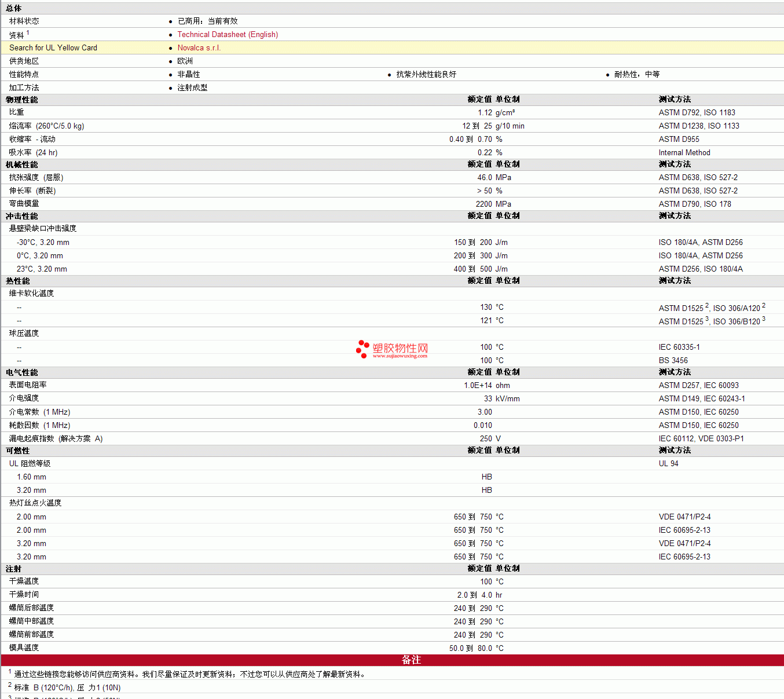The image size is (784, 699).
Task: Select the ASTM D1238, ISO 1133 cell
Action: click(x=699, y=126)
